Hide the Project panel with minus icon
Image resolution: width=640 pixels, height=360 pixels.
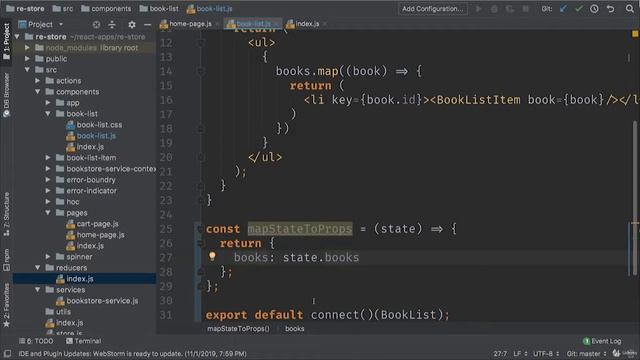point(147,25)
